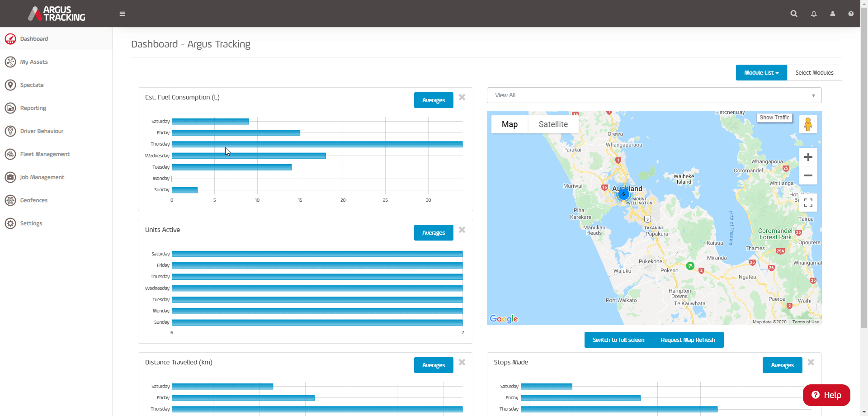The width and height of the screenshot is (868, 416).
Task: Open the search icon in the top bar
Action: point(794,14)
